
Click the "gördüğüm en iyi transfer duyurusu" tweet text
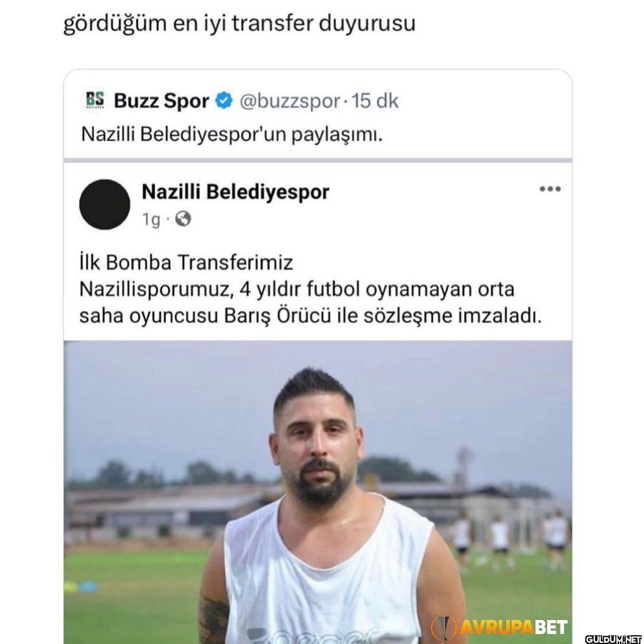[239, 23]
